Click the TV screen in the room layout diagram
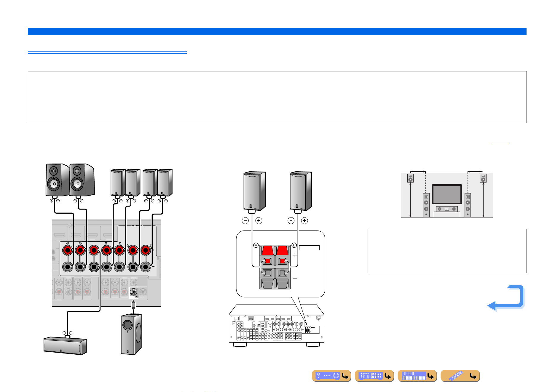 click(x=447, y=194)
